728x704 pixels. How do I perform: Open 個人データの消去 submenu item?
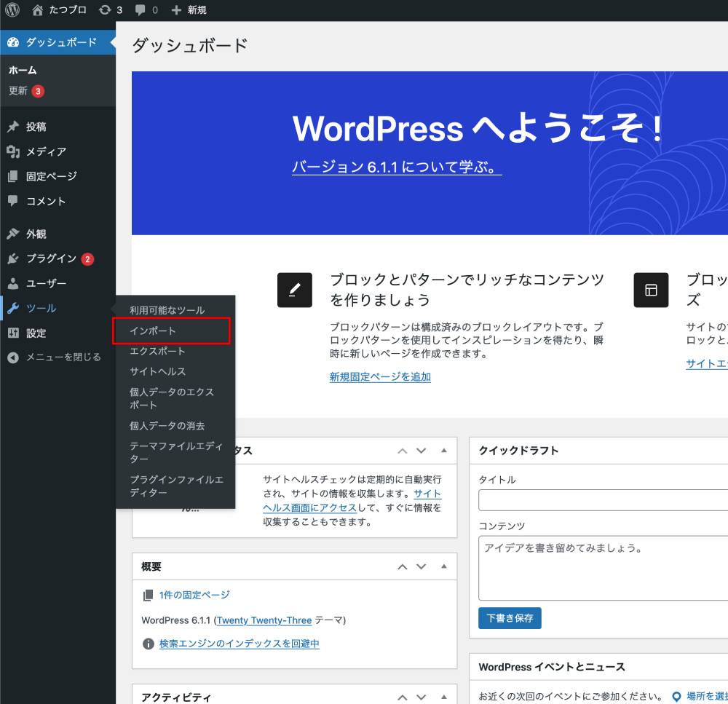(x=167, y=426)
